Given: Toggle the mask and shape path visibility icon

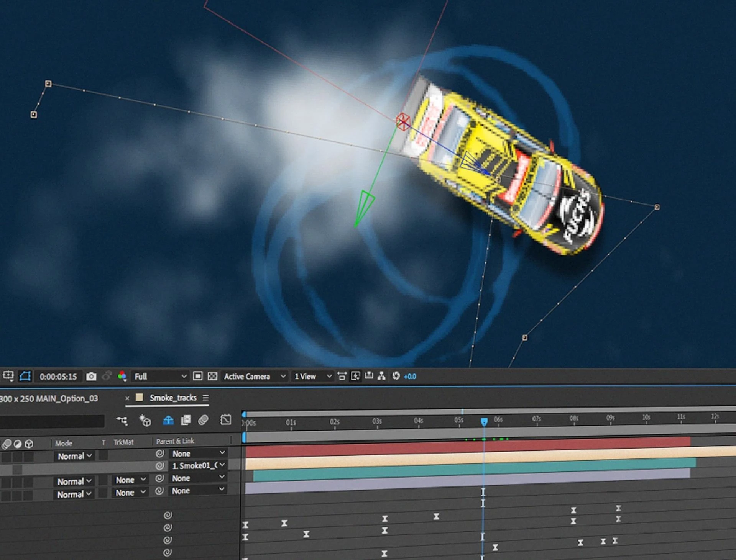Looking at the screenshot, I should pos(25,376).
